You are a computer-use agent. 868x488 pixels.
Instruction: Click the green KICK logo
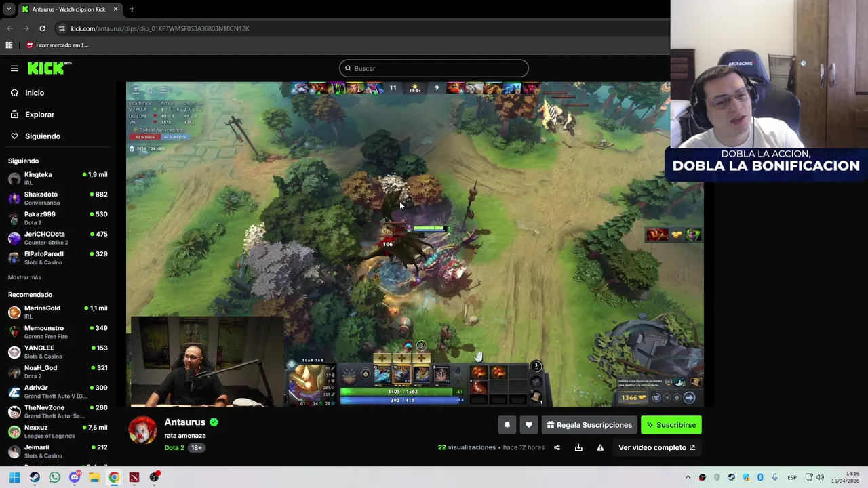coord(50,68)
